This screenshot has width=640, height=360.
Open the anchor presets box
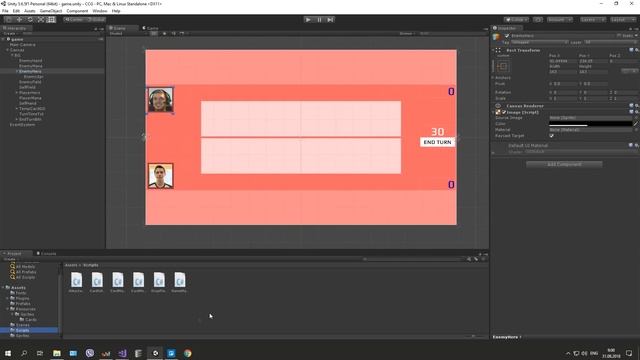point(502,66)
